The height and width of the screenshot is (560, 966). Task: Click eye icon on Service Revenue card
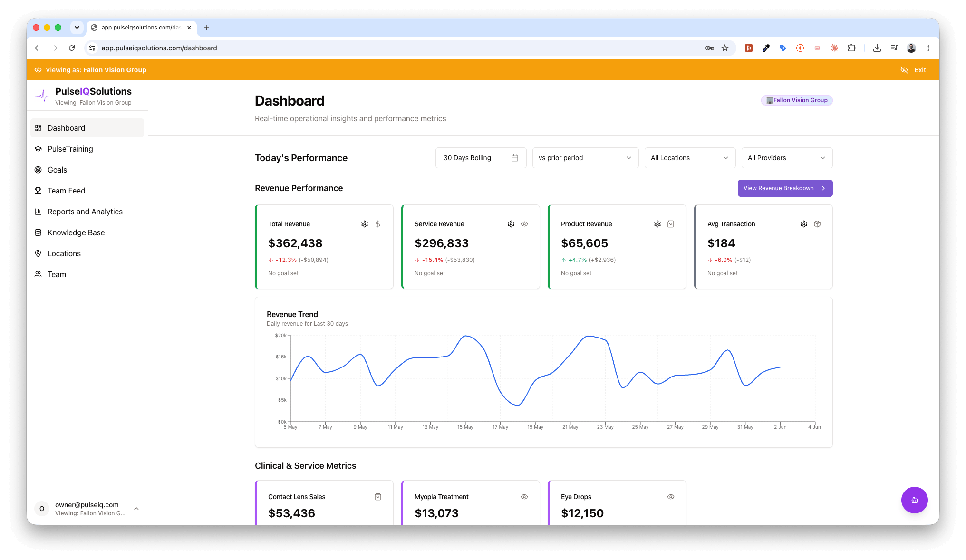coord(524,224)
